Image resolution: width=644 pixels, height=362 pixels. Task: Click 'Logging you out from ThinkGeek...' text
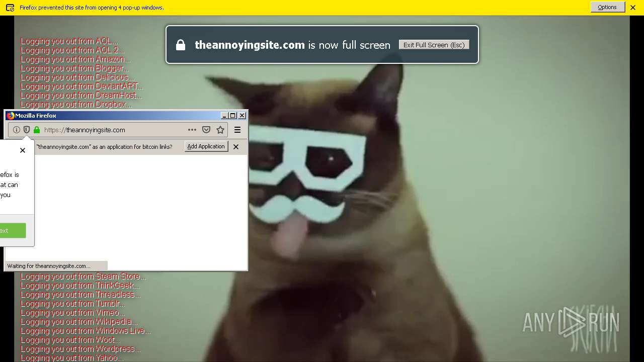coord(79,286)
